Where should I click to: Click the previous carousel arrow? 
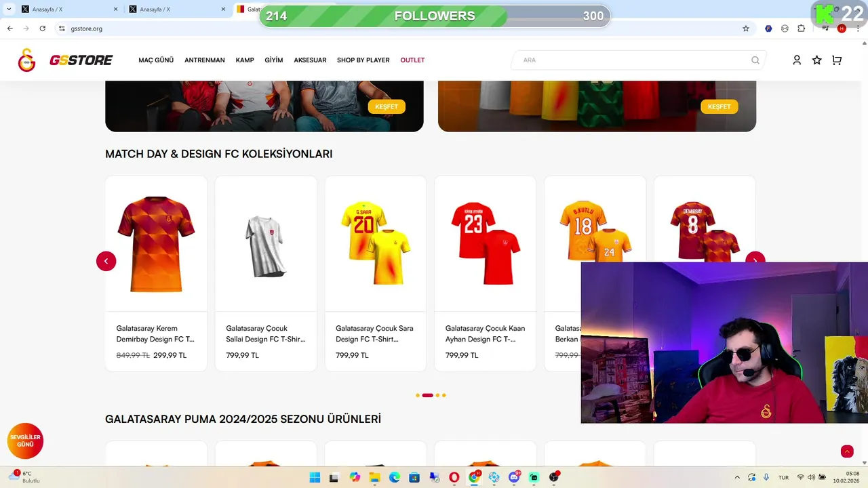point(106,261)
